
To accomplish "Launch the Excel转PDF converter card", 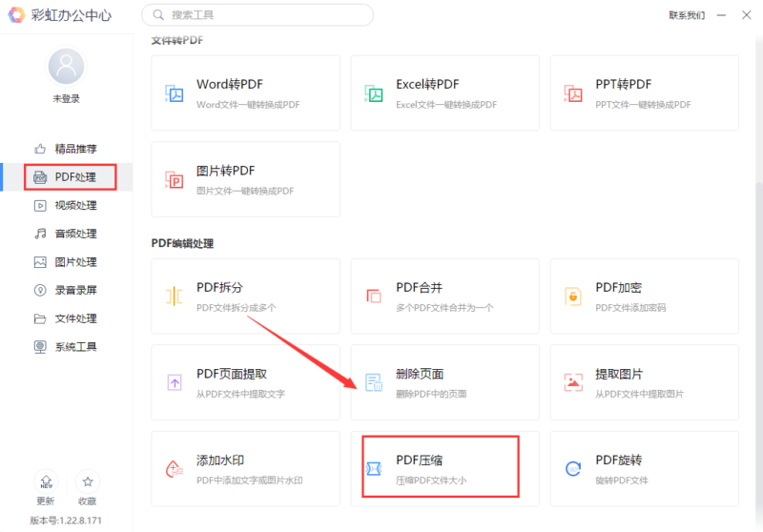I will point(444,92).
